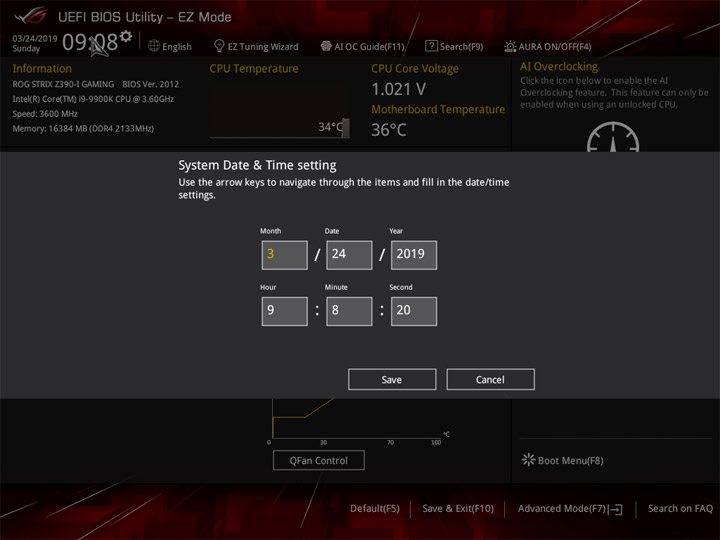Select the Date field showing 24
This screenshot has width=720, height=540.
coord(349,255)
